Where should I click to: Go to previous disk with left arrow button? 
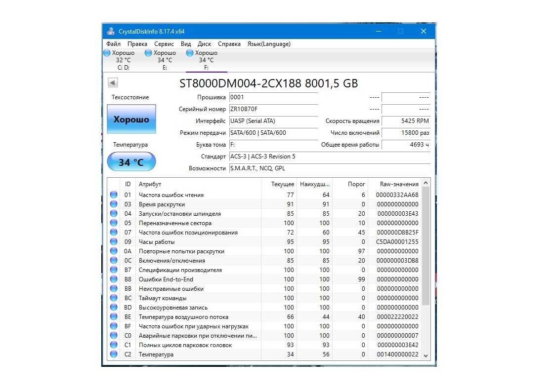coord(113,83)
